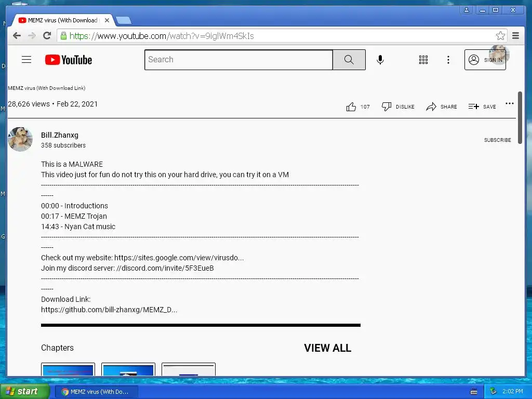
Task: Jump to 14:43 Nyan Cat music timestamp
Action: click(50, 227)
